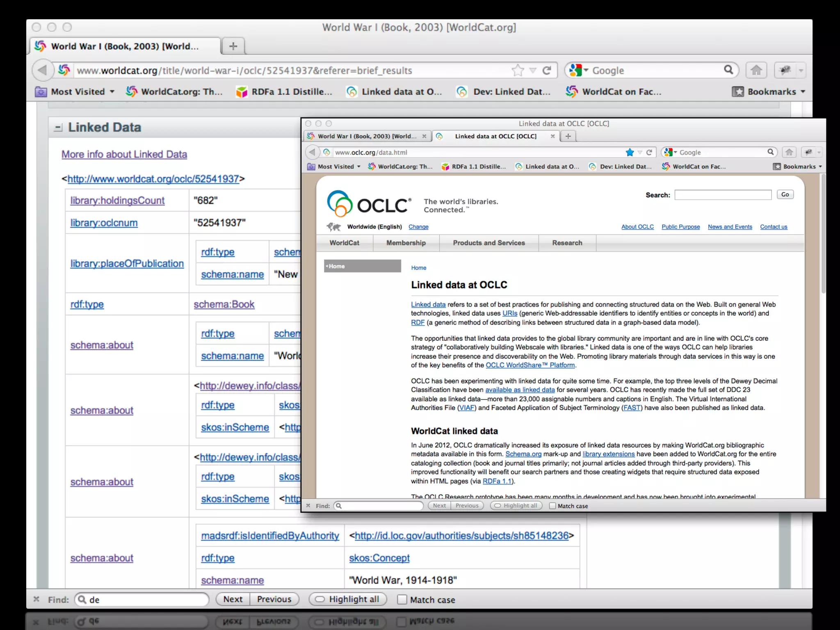Open Products and Services menu on OCLC page

(488, 243)
